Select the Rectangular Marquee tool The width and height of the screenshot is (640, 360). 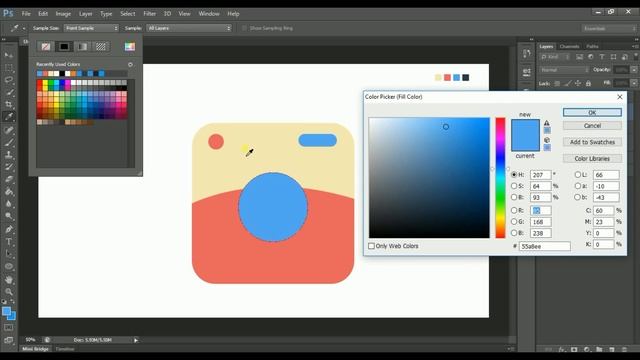[9, 67]
